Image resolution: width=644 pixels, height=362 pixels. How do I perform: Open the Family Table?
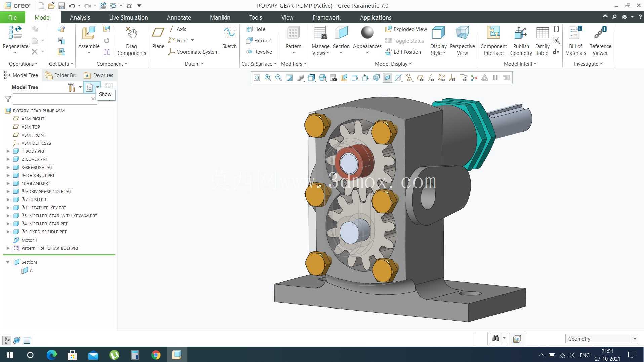tap(542, 40)
